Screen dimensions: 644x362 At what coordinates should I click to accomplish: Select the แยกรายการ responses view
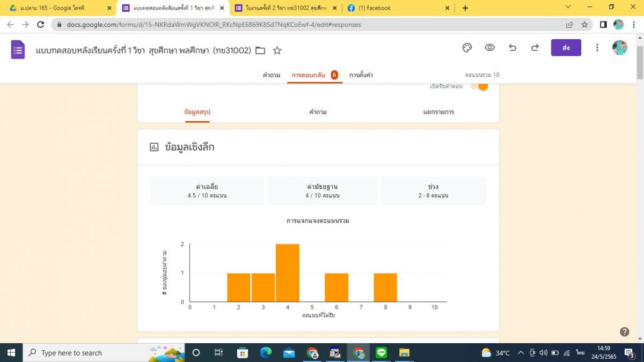pos(438,112)
